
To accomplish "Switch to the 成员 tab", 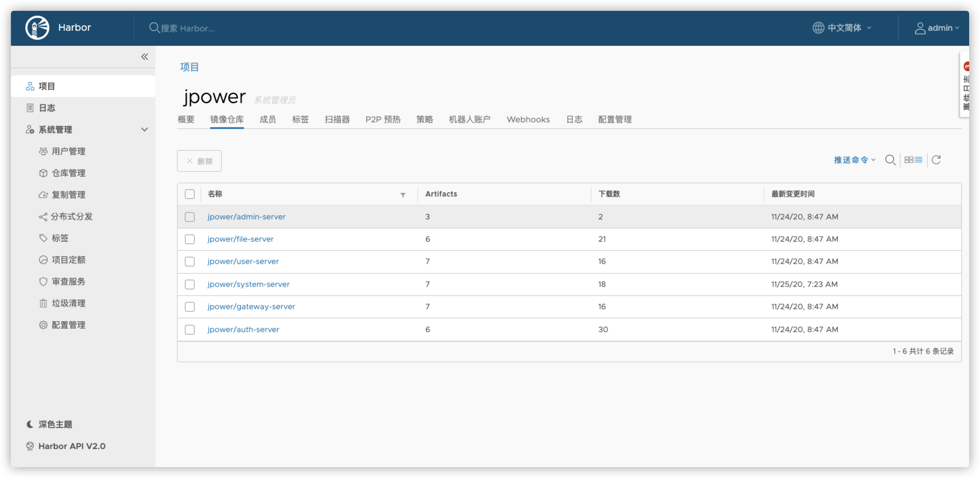I will (267, 119).
